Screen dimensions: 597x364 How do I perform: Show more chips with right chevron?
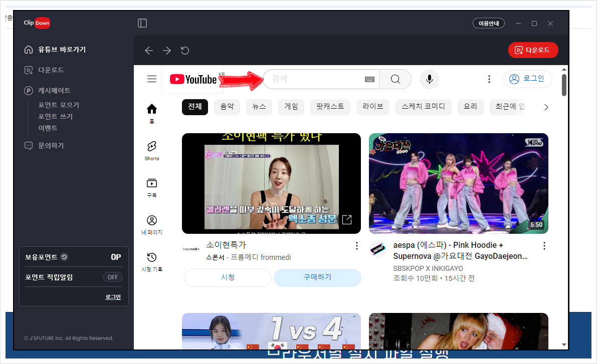point(546,107)
